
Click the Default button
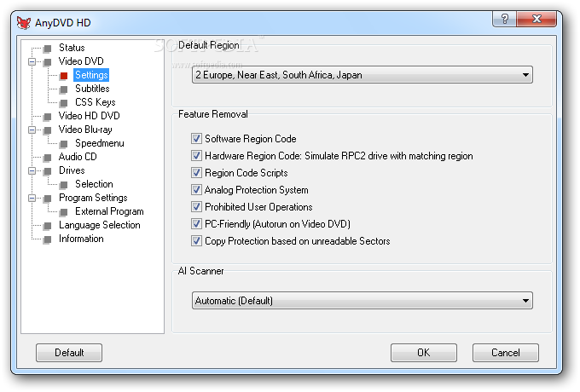click(69, 353)
